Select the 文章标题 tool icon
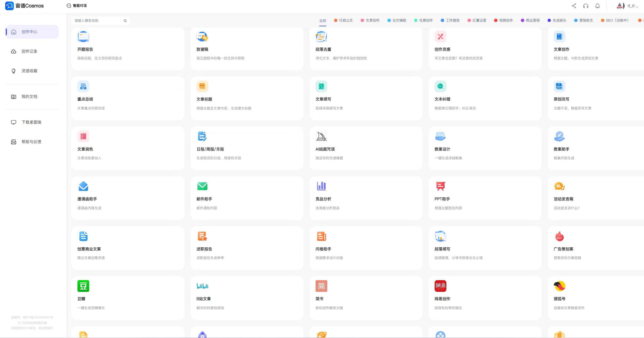The width and height of the screenshot is (644, 338). click(x=202, y=86)
